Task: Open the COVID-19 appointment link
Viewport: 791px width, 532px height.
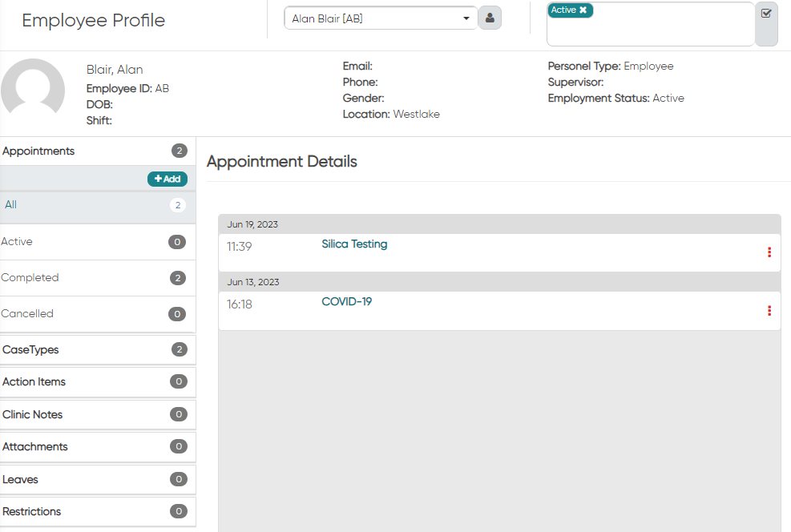Action: tap(346, 301)
